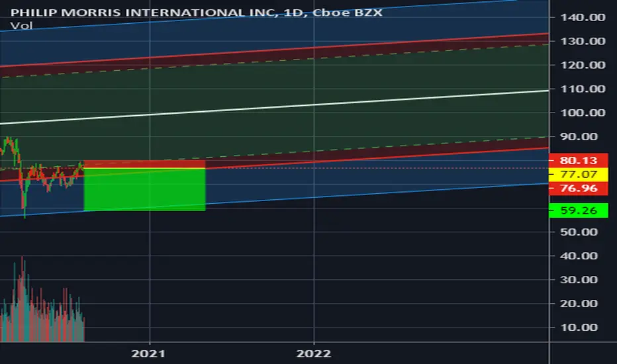Click the 100.00 price scale value
This screenshot has height=364, width=617.
click(583, 113)
